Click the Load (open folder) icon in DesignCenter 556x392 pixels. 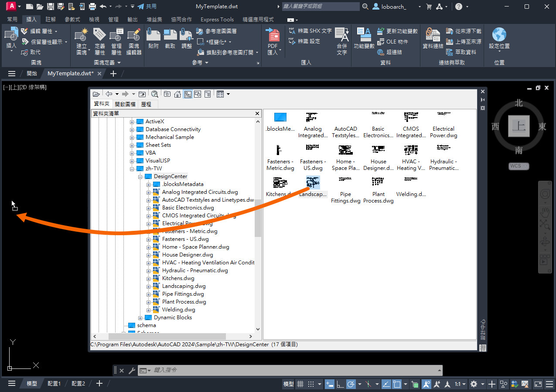pos(96,94)
